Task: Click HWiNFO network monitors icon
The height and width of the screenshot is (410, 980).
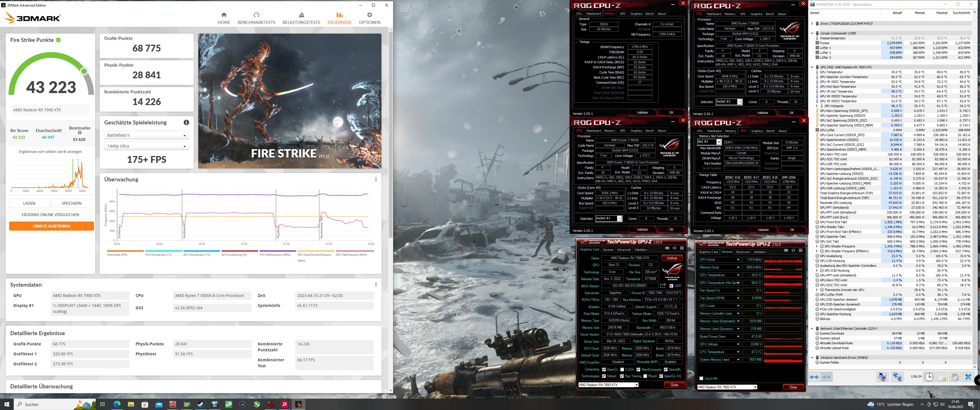Action: (x=897, y=377)
